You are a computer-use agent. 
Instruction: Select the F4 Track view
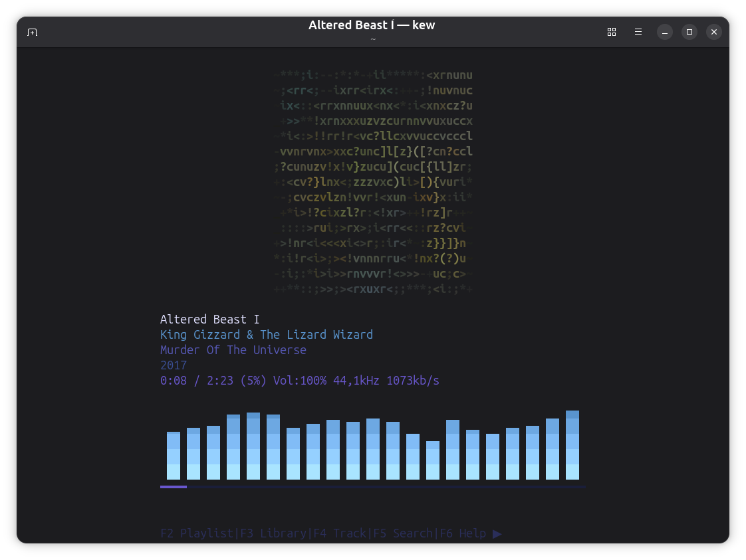click(340, 533)
